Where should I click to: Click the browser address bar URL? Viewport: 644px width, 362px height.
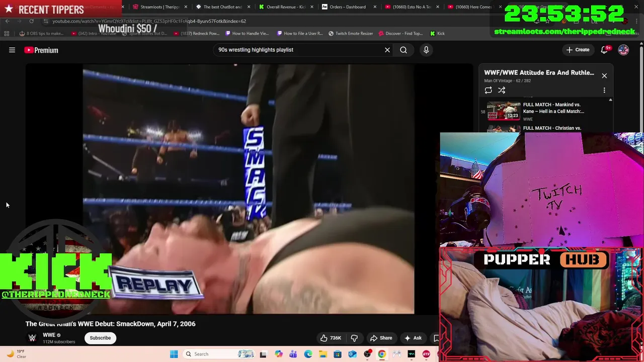point(149,21)
